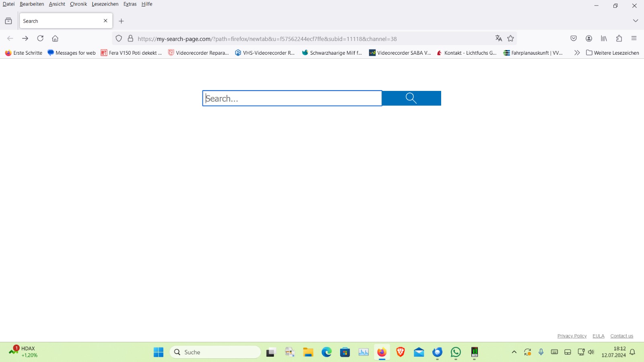Viewport: 644px width, 362px height.
Task: Open the VHS-Videorecorder R... bookmark
Action: click(x=265, y=53)
